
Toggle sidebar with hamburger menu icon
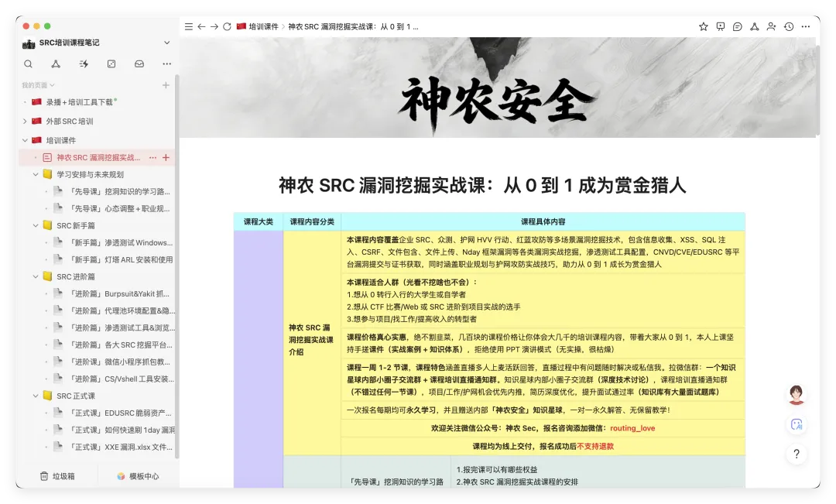[189, 26]
